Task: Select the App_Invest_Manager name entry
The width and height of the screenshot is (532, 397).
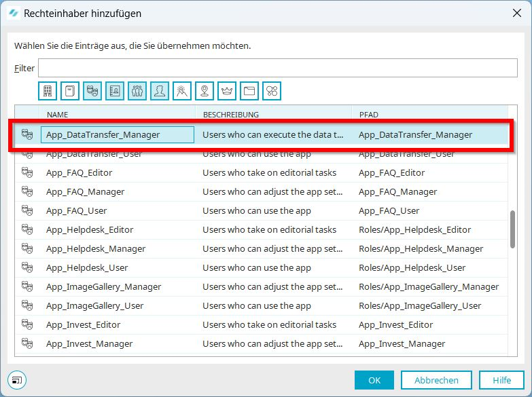Action: [x=89, y=343]
